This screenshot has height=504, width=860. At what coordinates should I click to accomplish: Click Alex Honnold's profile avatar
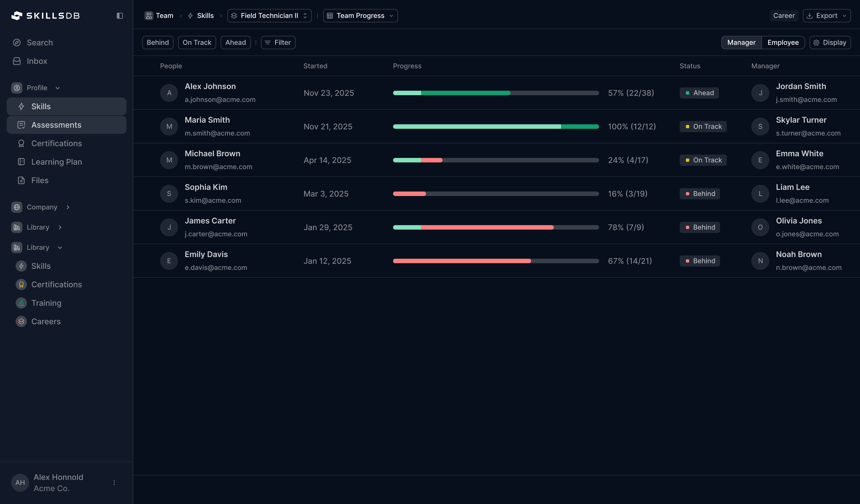(20, 482)
